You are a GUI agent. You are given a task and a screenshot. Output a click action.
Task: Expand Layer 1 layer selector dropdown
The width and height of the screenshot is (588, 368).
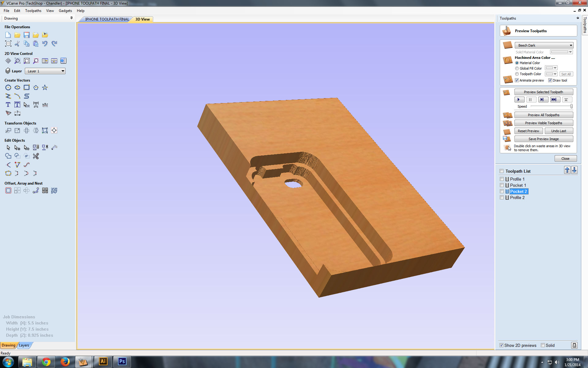point(63,71)
